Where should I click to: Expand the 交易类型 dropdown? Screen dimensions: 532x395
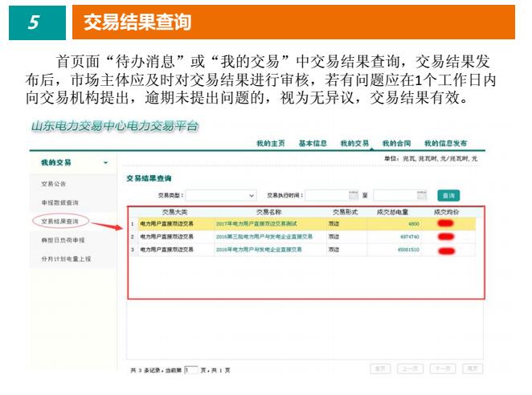[251, 195]
